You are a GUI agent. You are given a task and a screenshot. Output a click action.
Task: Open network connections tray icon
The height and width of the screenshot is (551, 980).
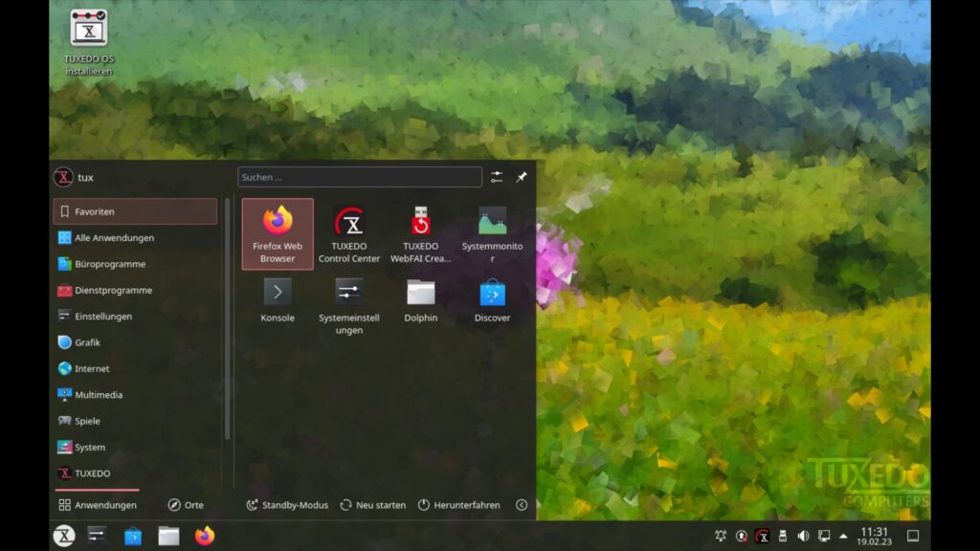[824, 536]
